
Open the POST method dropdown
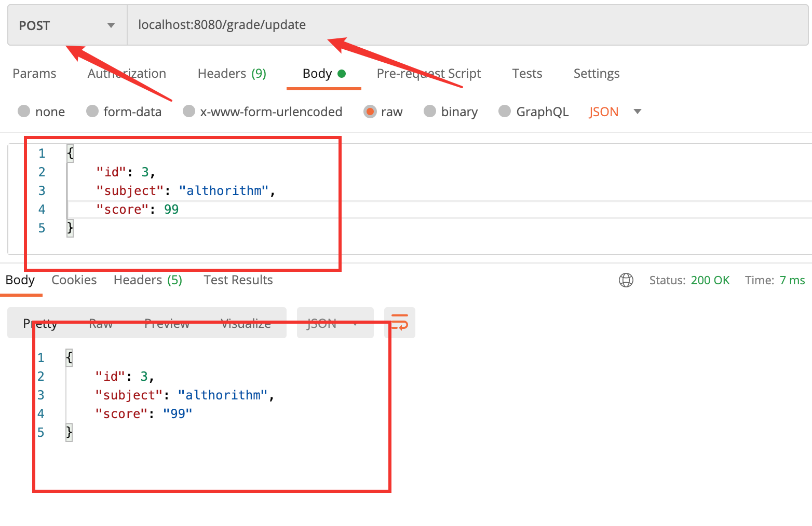point(67,25)
